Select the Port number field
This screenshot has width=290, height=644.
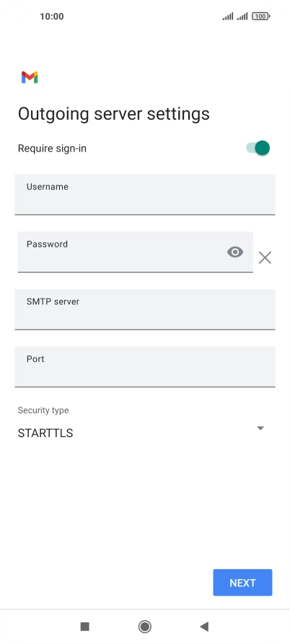tap(144, 367)
